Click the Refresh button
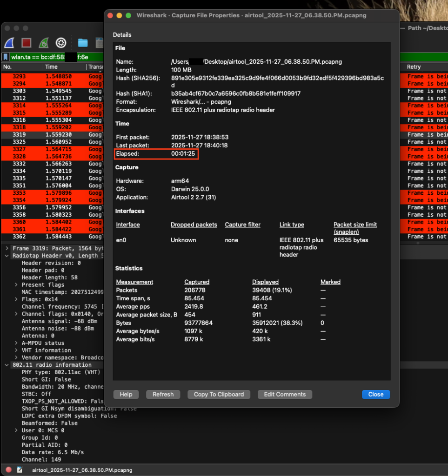 tap(163, 394)
